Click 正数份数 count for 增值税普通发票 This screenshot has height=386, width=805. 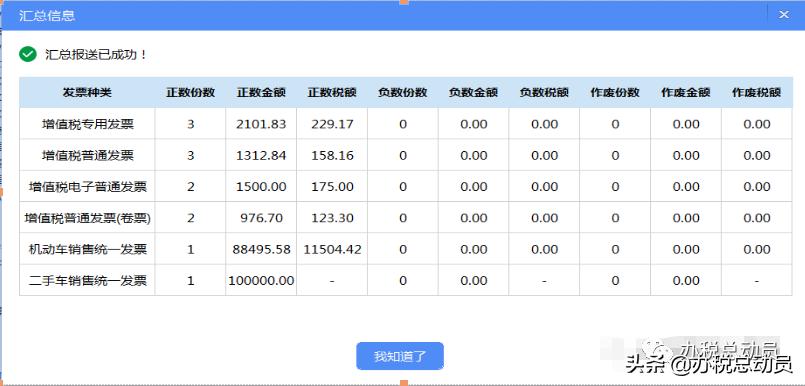click(190, 156)
